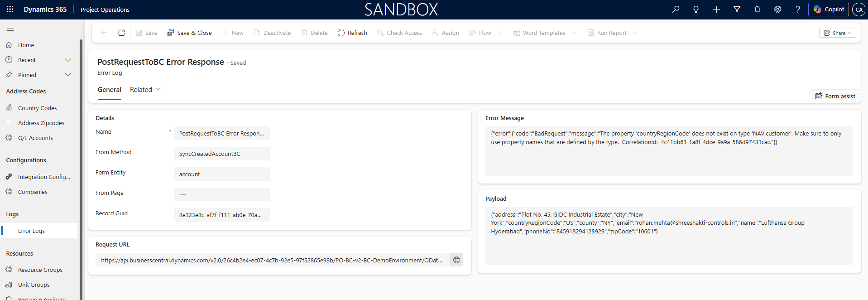The height and width of the screenshot is (300, 868).
Task: Click the Deactivate command
Action: [x=272, y=33]
